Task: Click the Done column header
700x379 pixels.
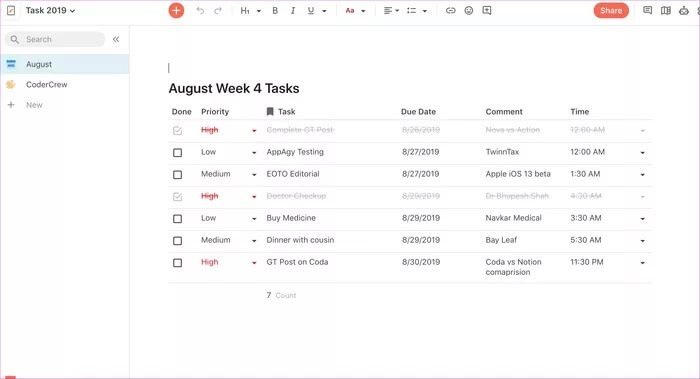Action: (x=182, y=112)
